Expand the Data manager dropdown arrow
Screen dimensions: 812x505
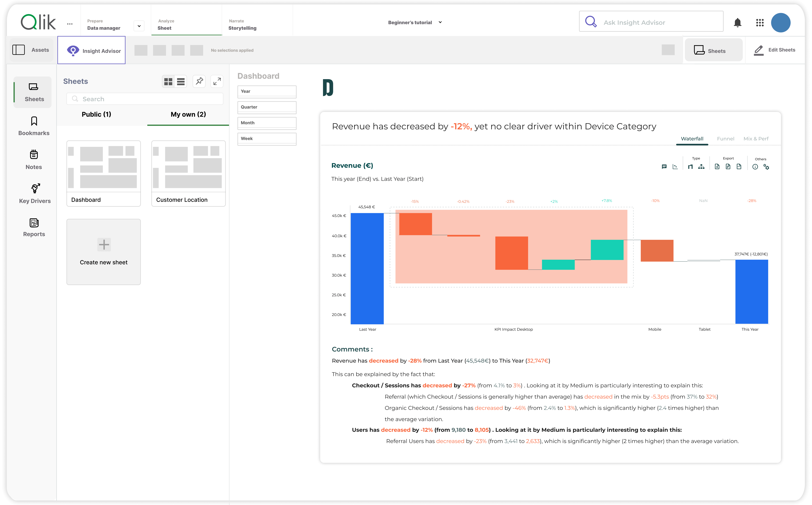pyautogui.click(x=139, y=26)
